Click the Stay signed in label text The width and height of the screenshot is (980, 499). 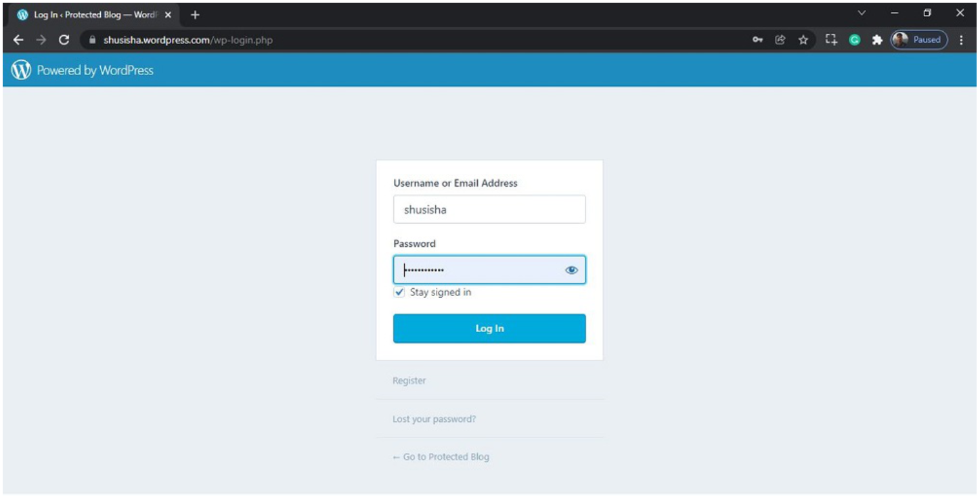click(441, 293)
